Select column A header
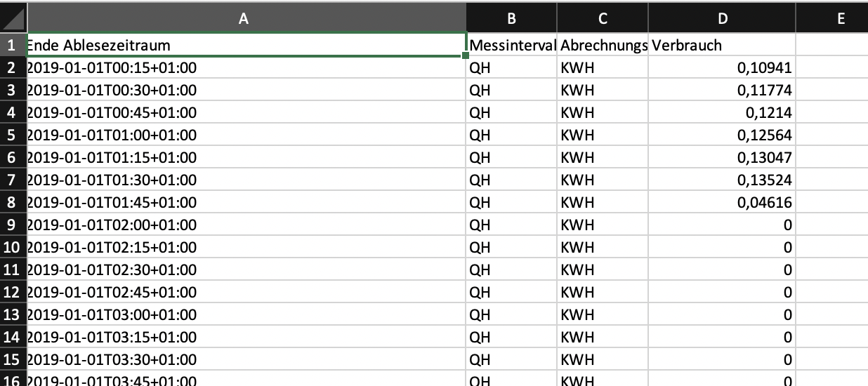The width and height of the screenshot is (868, 386). pos(244,19)
